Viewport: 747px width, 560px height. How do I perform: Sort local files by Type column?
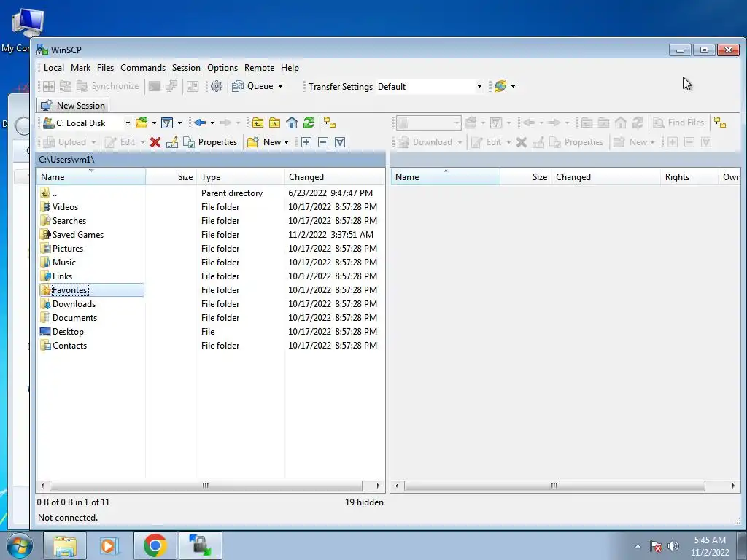(240, 176)
